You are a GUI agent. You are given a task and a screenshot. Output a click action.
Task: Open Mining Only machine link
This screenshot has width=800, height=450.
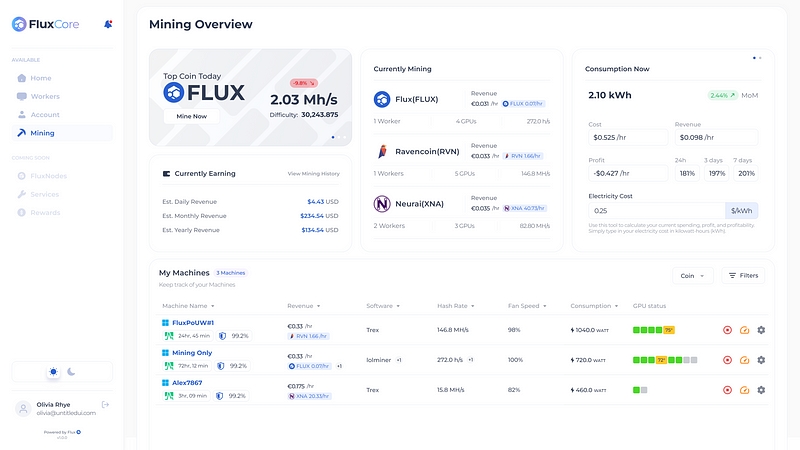tap(192, 353)
